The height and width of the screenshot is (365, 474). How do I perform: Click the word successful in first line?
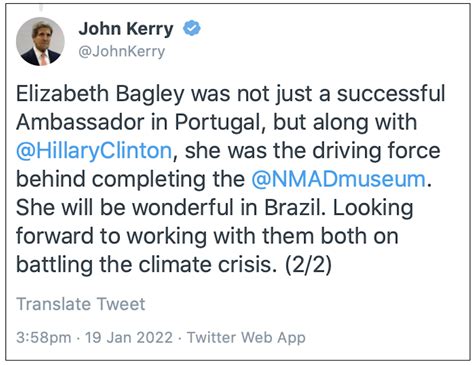pos(391,94)
